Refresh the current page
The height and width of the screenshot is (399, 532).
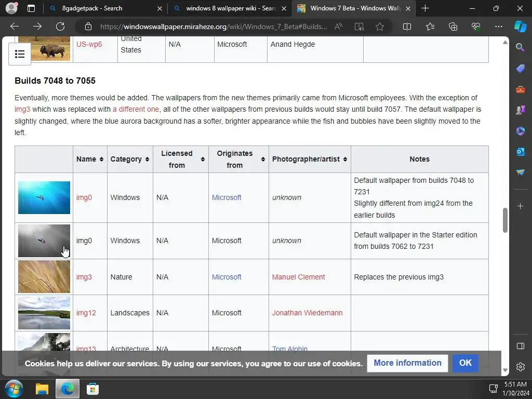(60, 26)
